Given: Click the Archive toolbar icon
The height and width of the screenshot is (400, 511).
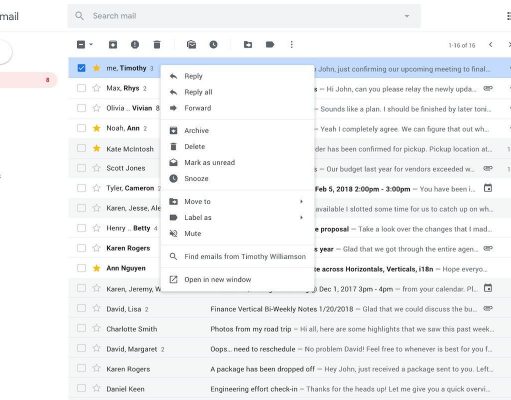Looking at the screenshot, I should (113, 44).
